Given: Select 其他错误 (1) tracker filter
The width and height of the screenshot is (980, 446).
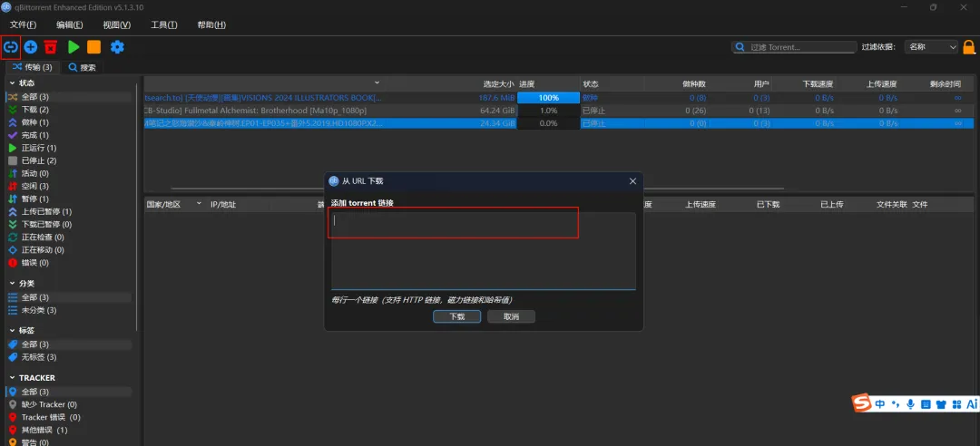Looking at the screenshot, I should coord(69,430).
